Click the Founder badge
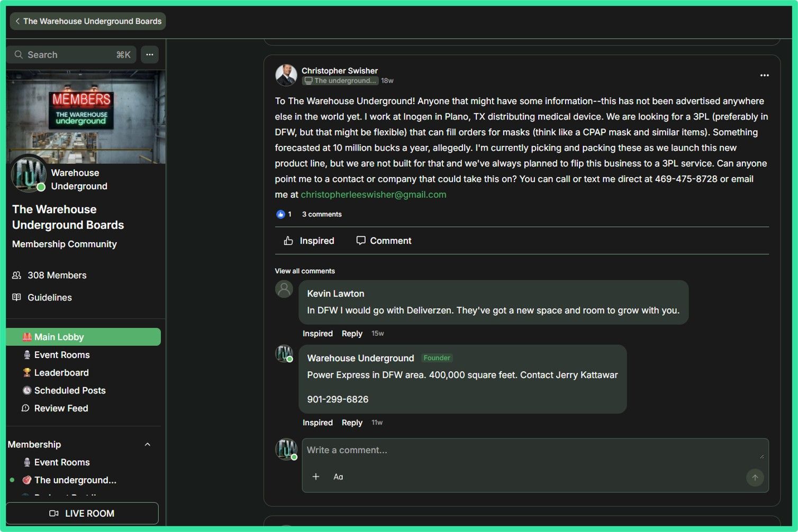798x532 pixels. point(437,358)
